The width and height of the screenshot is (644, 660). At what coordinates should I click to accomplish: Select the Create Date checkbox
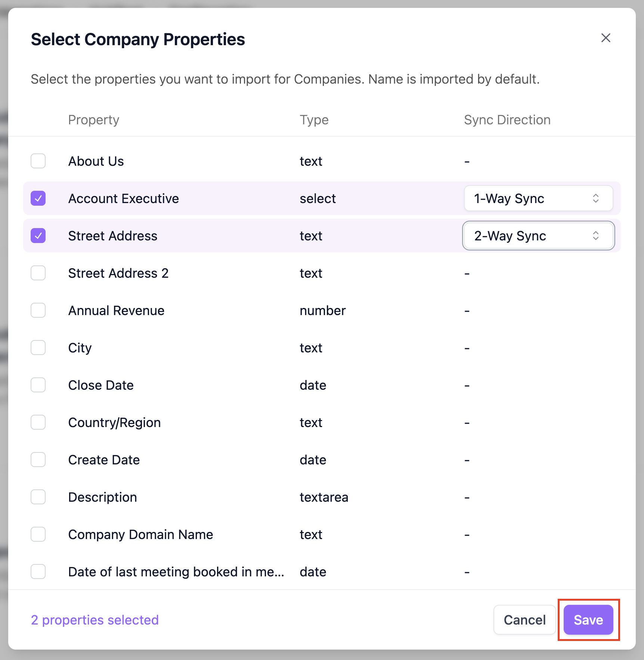coord(38,460)
